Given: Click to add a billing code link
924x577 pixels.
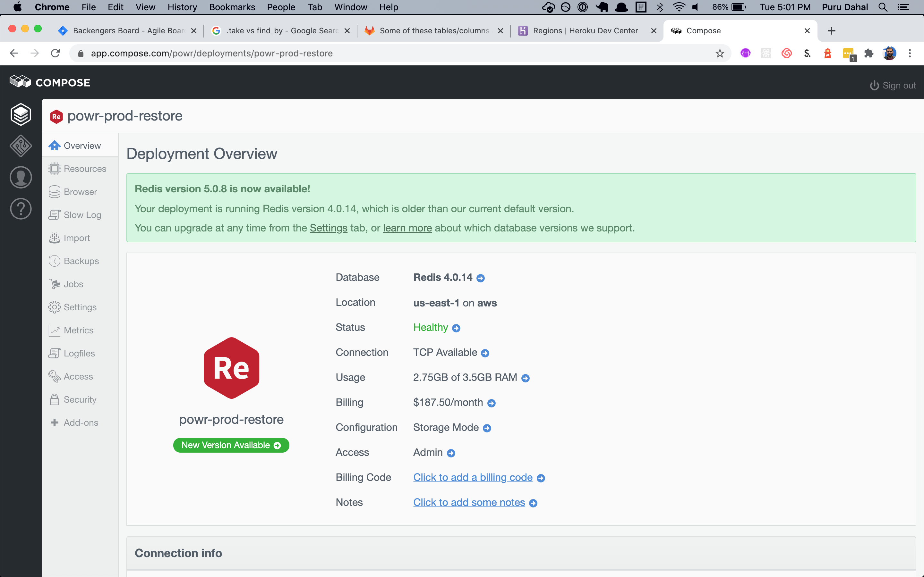Looking at the screenshot, I should (x=473, y=477).
